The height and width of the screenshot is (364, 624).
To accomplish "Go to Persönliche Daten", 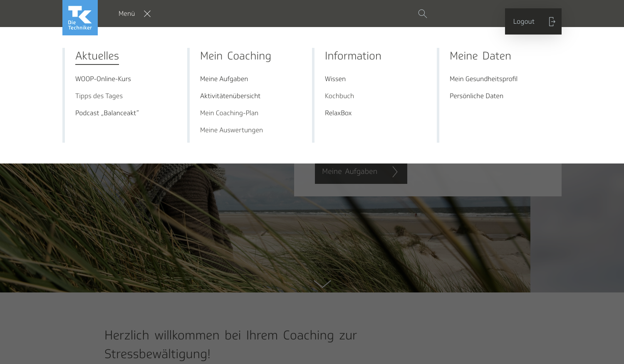I will [476, 96].
